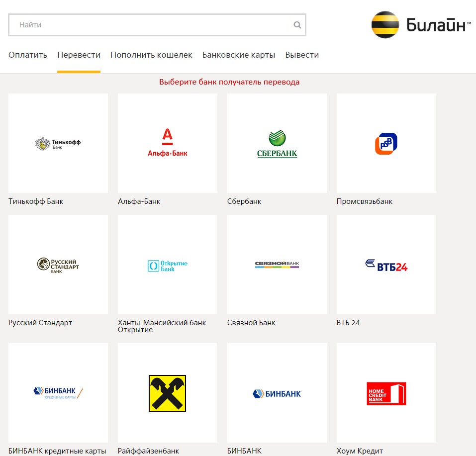
Task: Choose the VTB24 logo tile
Action: point(386,265)
